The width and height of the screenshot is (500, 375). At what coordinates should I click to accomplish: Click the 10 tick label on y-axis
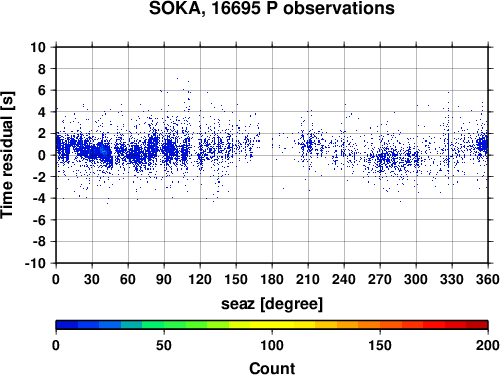coord(38,47)
